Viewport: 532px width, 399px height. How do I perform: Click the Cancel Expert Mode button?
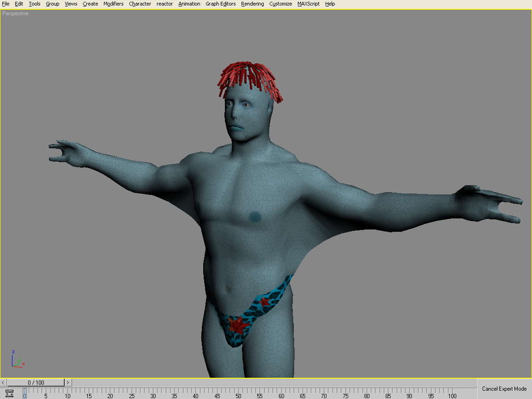tap(504, 389)
